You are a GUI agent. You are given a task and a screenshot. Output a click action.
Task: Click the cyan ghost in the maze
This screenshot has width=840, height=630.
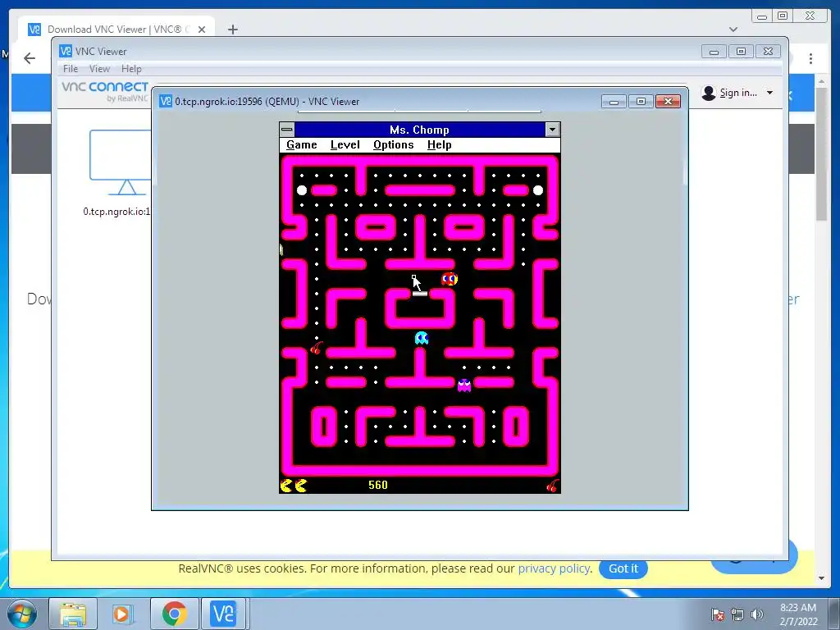(x=422, y=337)
